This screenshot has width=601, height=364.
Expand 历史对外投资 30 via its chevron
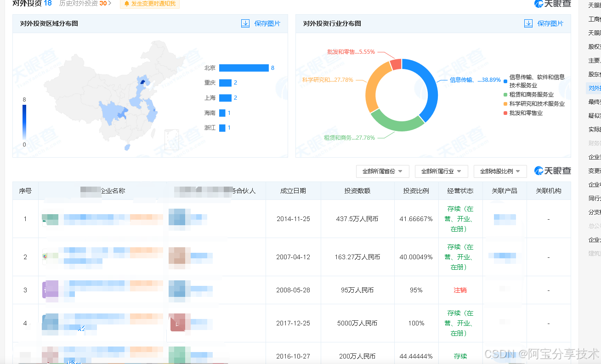click(110, 3)
